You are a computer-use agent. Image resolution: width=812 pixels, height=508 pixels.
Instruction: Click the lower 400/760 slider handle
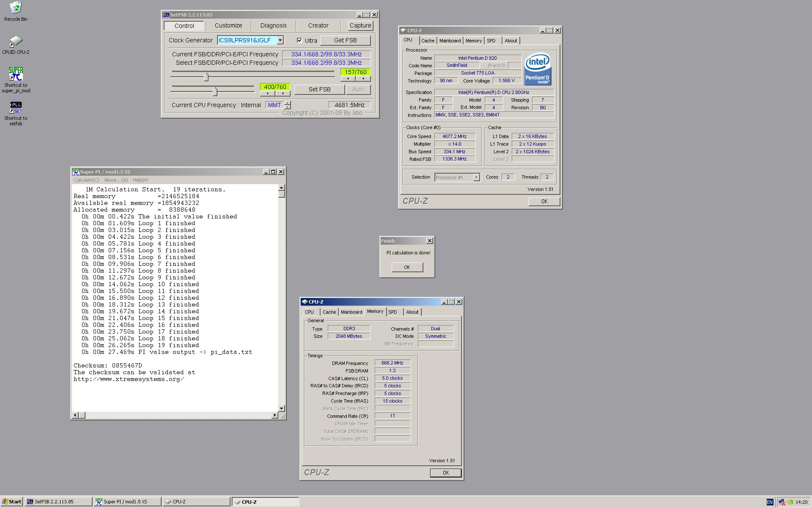point(215,92)
